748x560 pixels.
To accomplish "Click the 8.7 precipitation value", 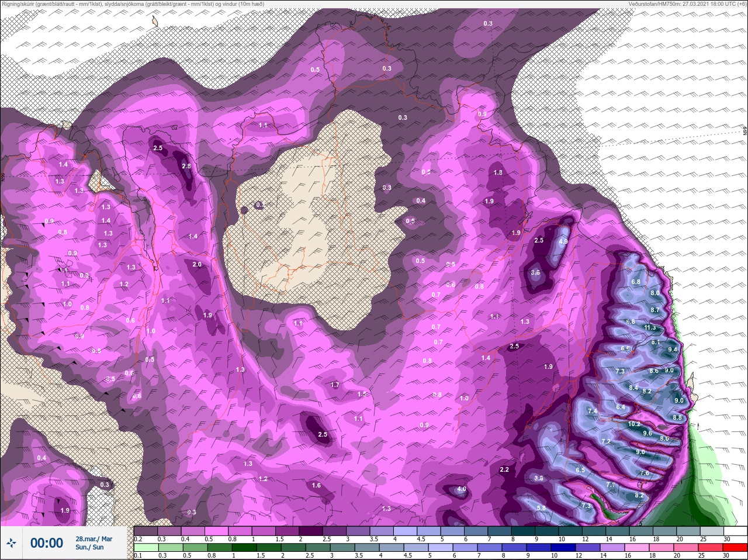I will (655, 310).
